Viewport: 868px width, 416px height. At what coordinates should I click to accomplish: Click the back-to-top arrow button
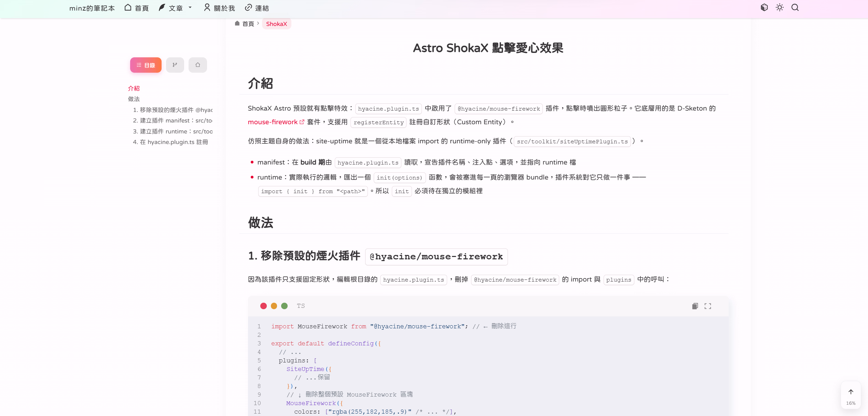coord(851,392)
